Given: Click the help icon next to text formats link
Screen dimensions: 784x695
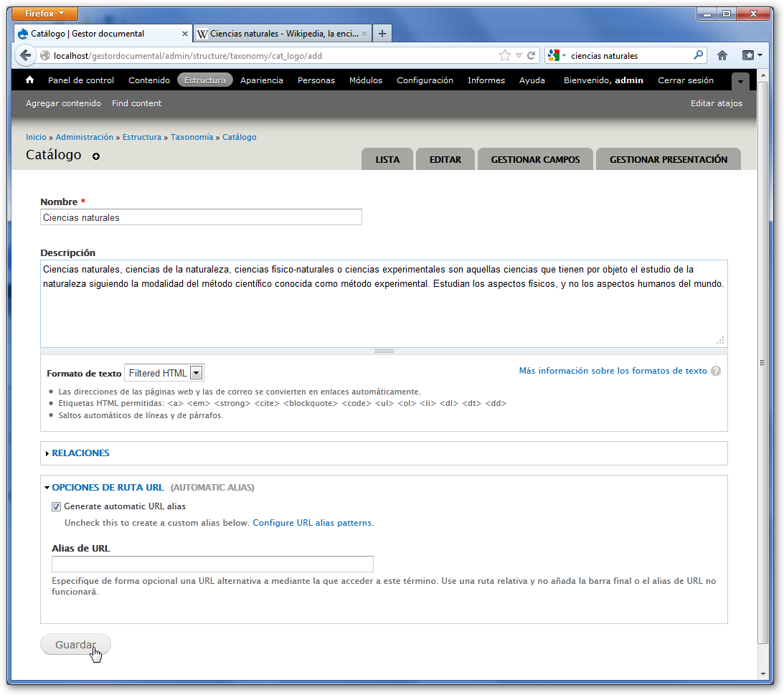Looking at the screenshot, I should [716, 372].
